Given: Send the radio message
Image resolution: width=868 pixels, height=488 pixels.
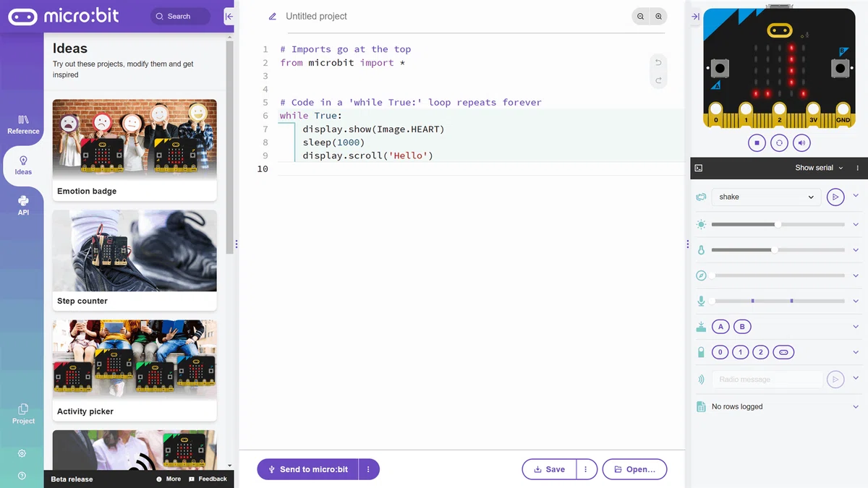Looking at the screenshot, I should [x=835, y=379].
